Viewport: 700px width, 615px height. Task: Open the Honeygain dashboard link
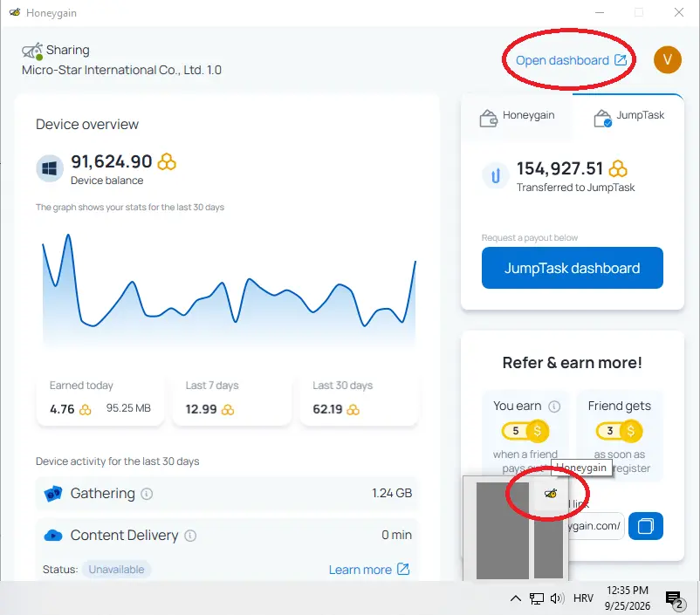571,60
